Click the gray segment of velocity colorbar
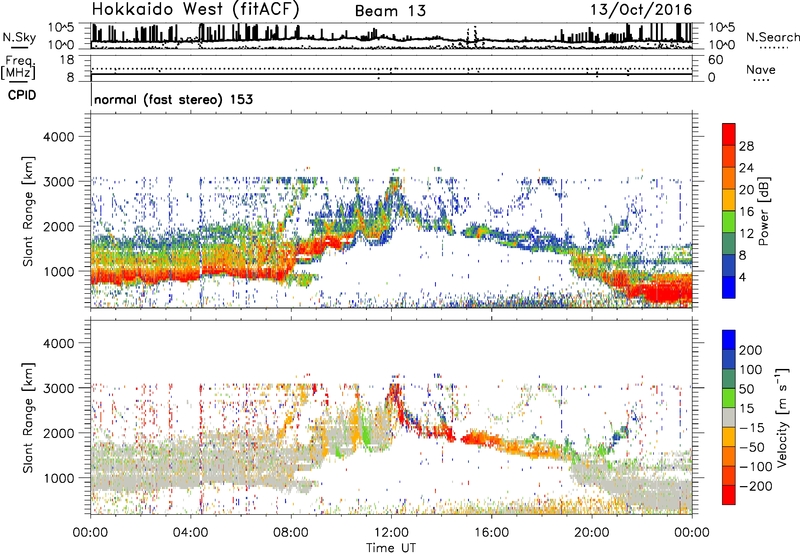The height and width of the screenshot is (554, 800). (x=729, y=417)
